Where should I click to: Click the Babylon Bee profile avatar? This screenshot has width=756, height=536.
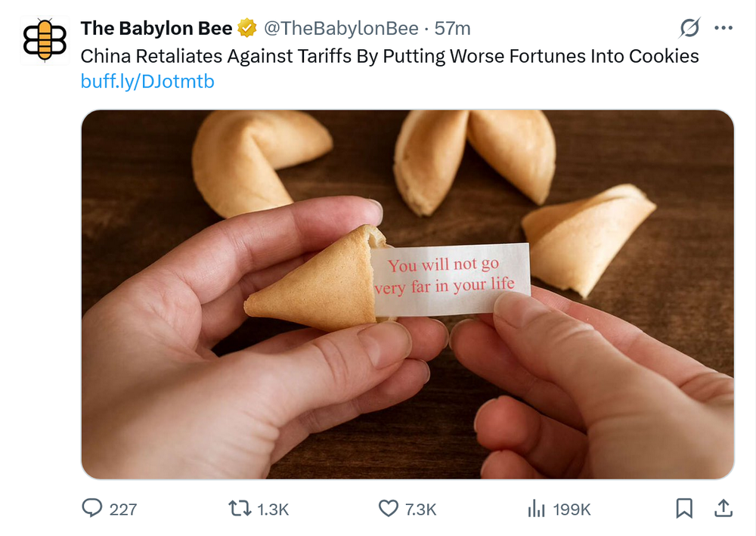[45, 41]
